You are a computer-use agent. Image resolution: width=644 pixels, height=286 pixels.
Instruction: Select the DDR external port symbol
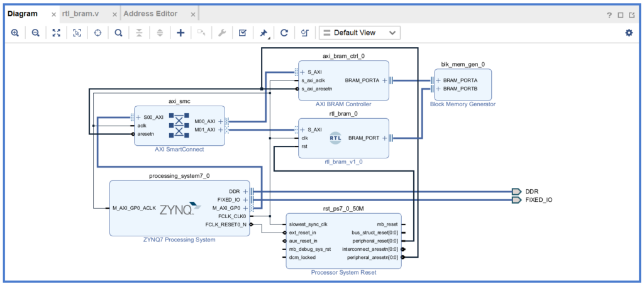click(x=517, y=192)
